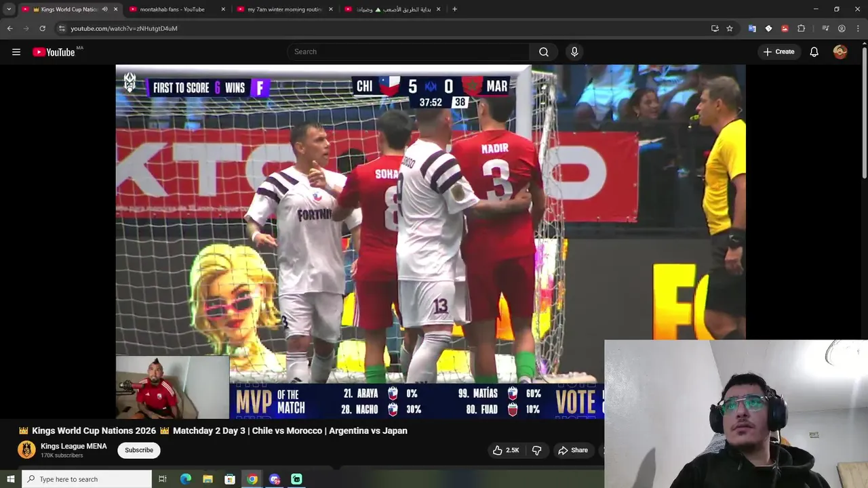
Task: View site information in the address bar
Action: (62, 28)
